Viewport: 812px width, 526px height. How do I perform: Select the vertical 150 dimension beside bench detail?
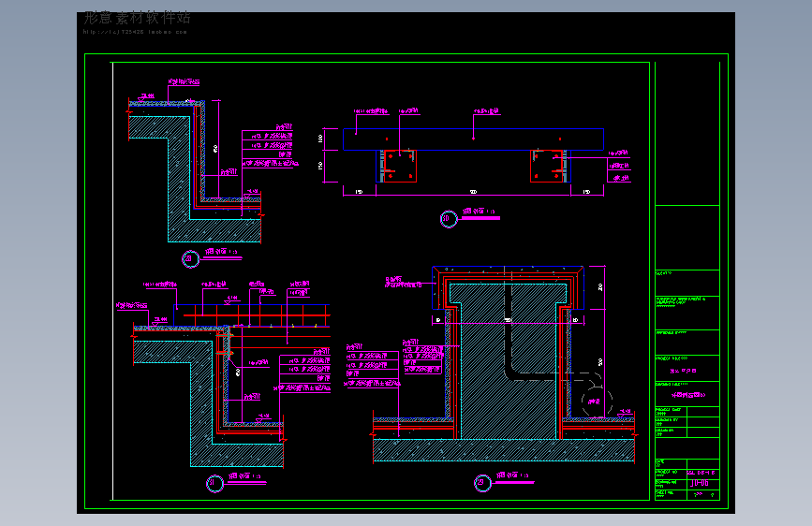pyautogui.click(x=320, y=166)
